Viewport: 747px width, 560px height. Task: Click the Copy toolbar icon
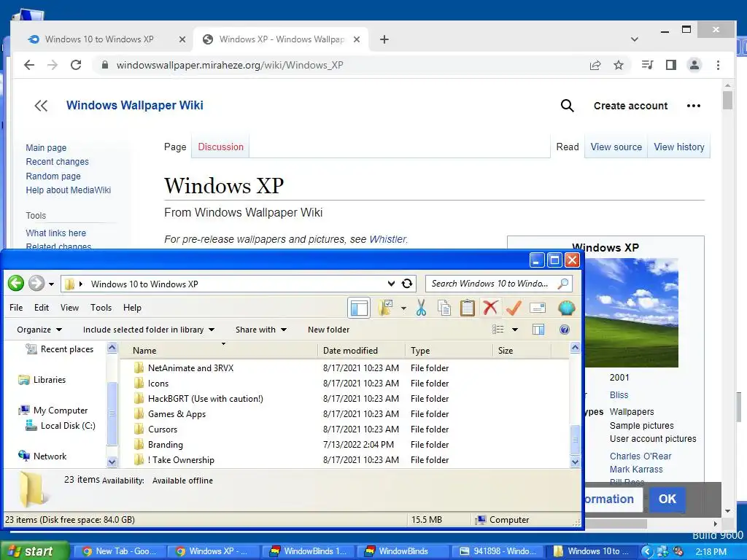pos(444,308)
